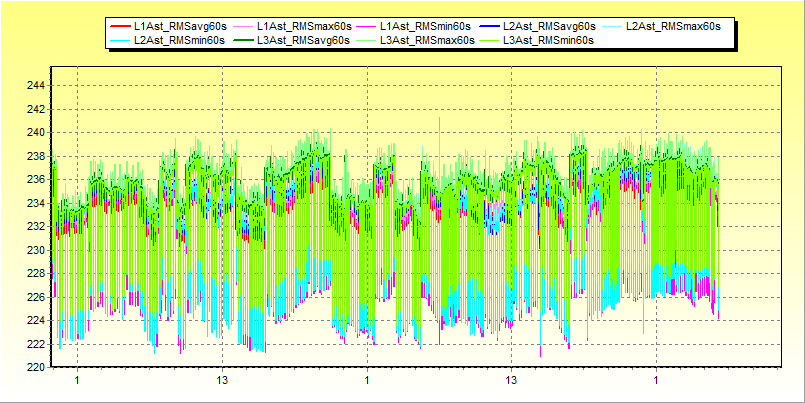Click the 220 value on the vertical axis
Viewport: 805px width, 403px height.
pyautogui.click(x=36, y=367)
